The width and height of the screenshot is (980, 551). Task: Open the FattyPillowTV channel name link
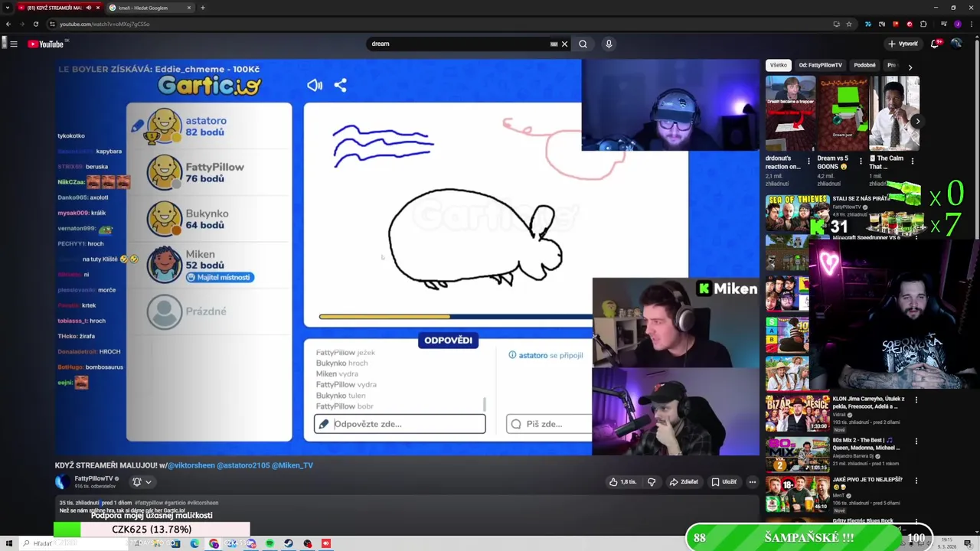pos(93,478)
